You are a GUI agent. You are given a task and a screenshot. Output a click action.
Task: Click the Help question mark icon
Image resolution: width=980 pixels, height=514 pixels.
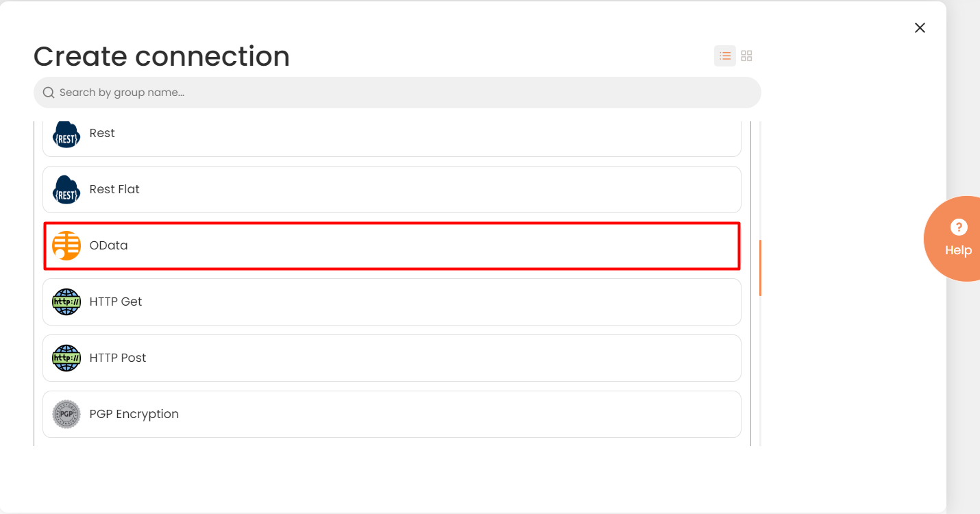click(958, 228)
